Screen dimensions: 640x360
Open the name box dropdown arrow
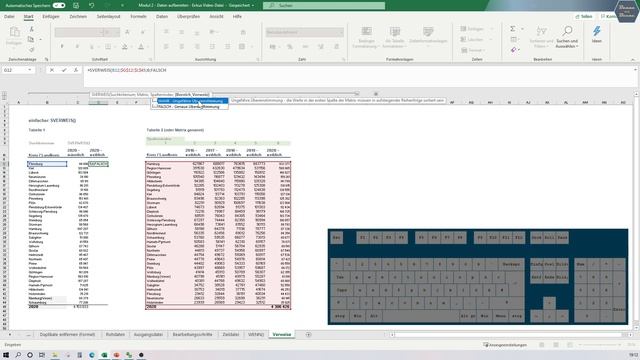pos(29,70)
